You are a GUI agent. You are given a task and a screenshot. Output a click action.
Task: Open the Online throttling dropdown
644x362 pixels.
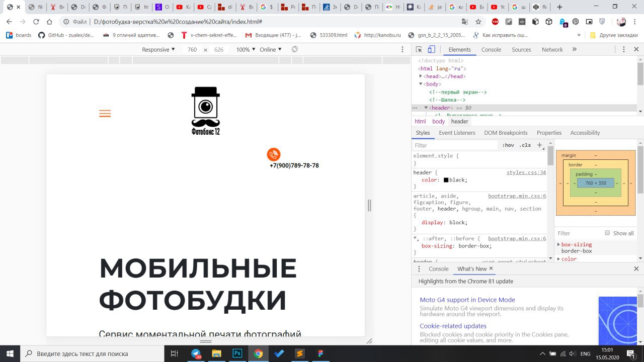click(x=271, y=49)
